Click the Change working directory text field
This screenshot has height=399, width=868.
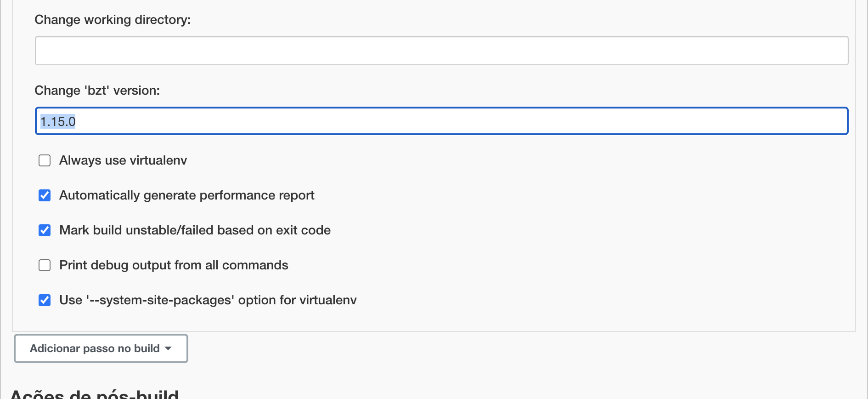441,51
